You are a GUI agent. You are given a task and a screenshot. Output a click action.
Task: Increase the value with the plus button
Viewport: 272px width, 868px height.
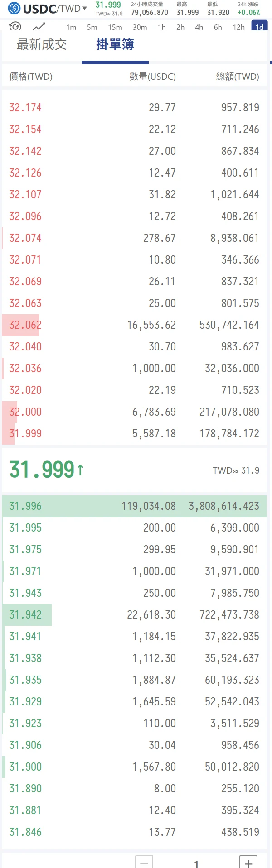coord(248,862)
